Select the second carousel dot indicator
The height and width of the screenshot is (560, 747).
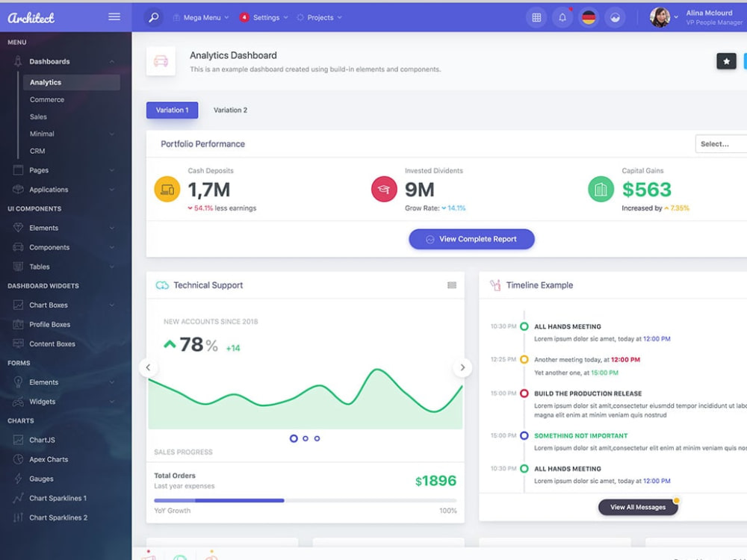306,438
